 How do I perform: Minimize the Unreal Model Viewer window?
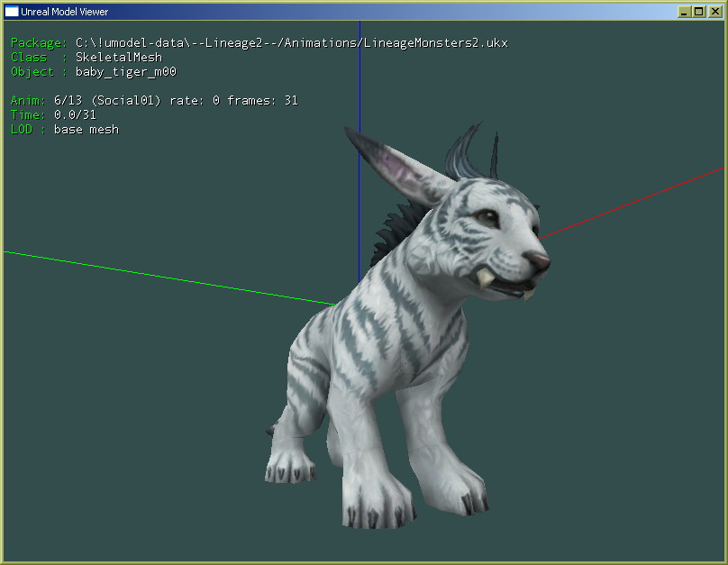pos(684,11)
